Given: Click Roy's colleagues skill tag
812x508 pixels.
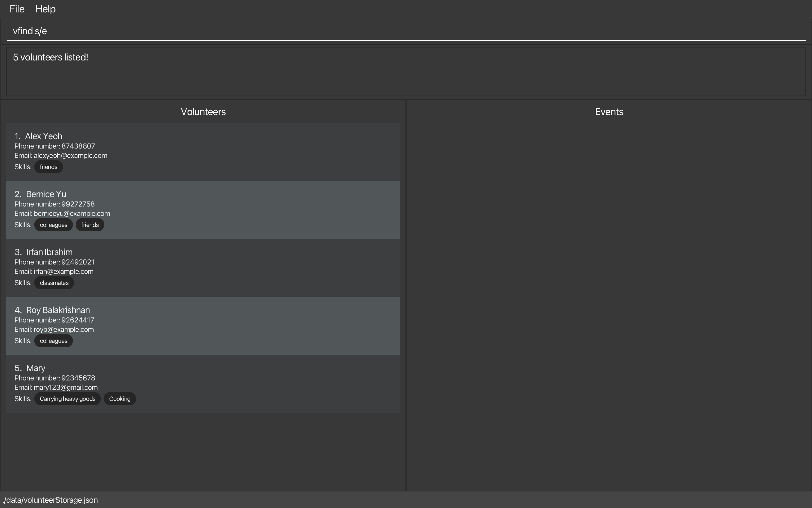Looking at the screenshot, I should tap(53, 341).
